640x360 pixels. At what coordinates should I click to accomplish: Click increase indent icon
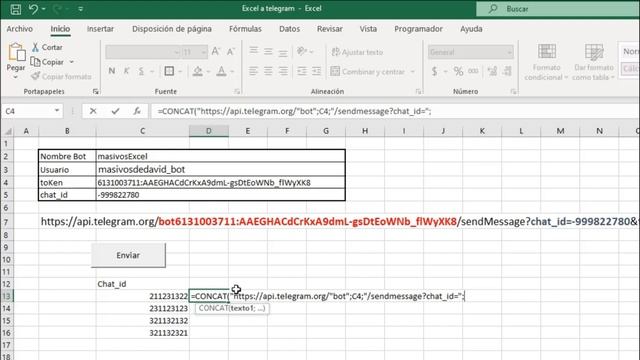click(x=316, y=71)
